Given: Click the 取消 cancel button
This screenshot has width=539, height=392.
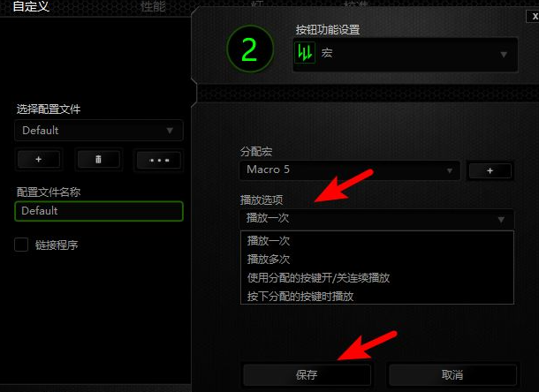Looking at the screenshot, I should coord(452,375).
